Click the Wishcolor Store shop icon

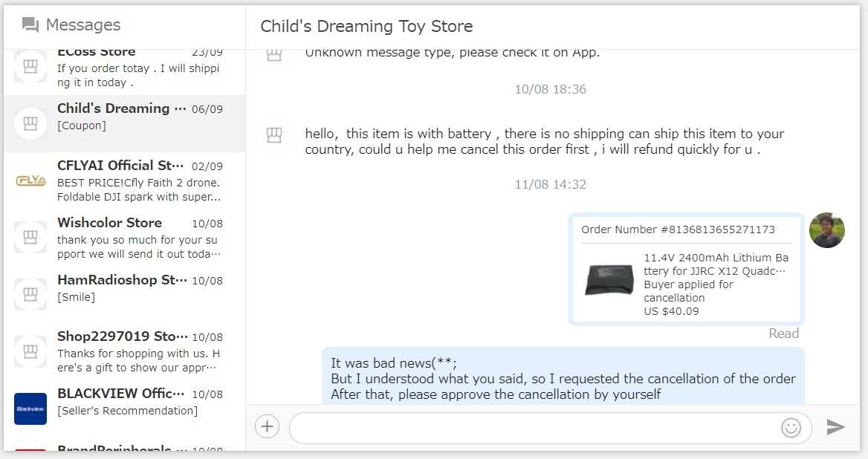[x=30, y=237]
